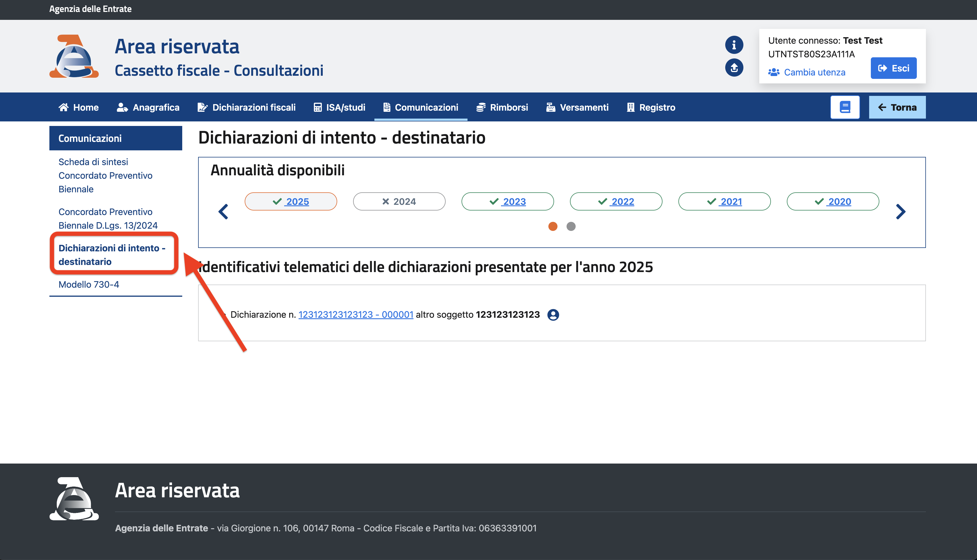Click the upload arrow circle icon
The height and width of the screenshot is (560, 977).
click(x=734, y=68)
